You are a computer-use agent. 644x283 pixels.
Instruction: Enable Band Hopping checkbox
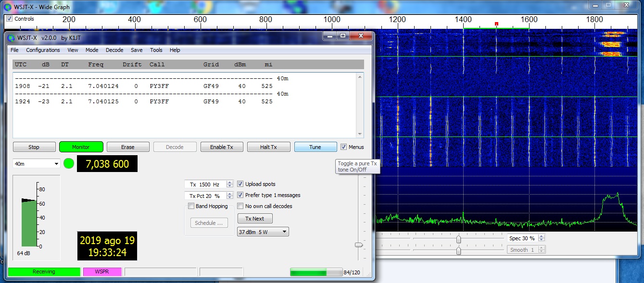191,206
